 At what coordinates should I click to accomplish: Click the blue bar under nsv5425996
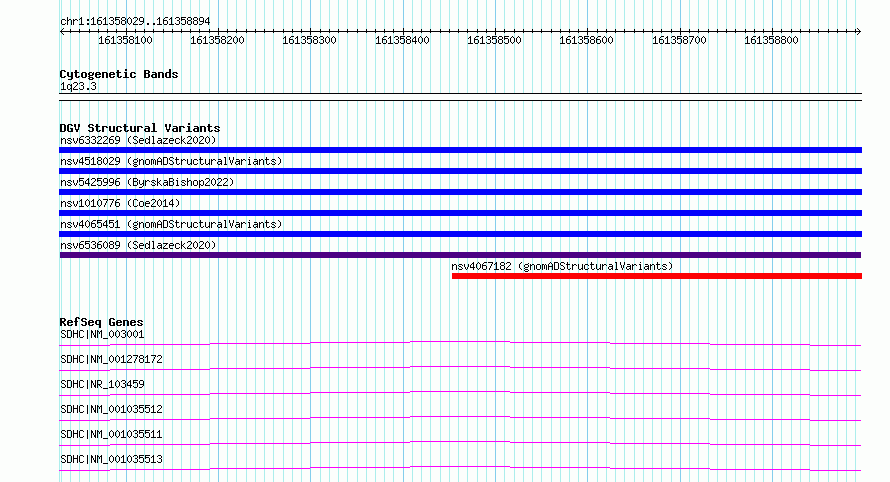(460, 192)
